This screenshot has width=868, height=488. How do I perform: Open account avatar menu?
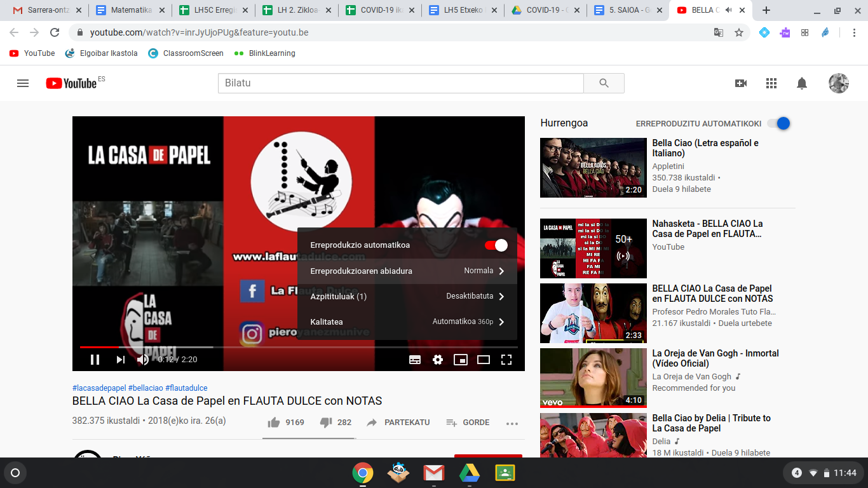click(x=839, y=83)
